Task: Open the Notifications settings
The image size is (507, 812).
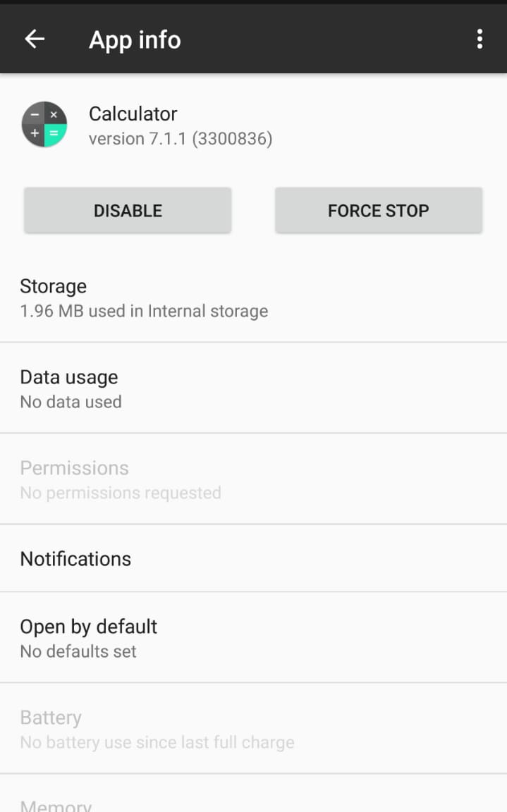Action: [253, 559]
